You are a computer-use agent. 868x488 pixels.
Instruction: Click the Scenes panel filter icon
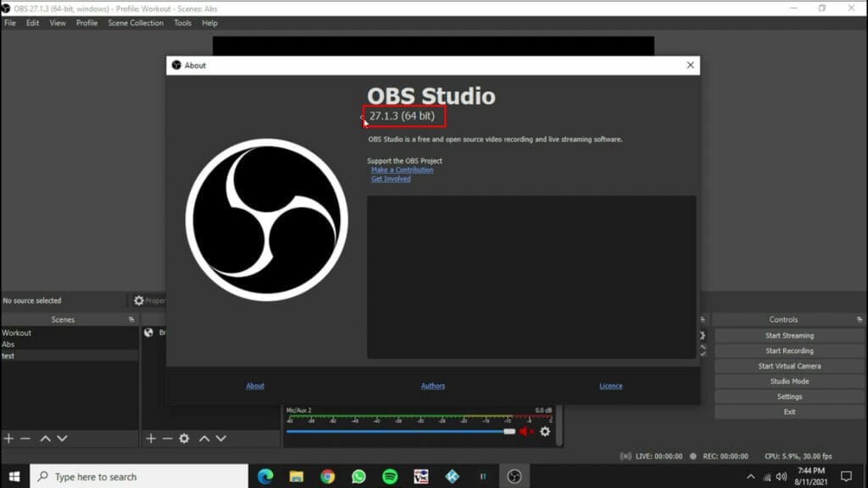click(130, 319)
